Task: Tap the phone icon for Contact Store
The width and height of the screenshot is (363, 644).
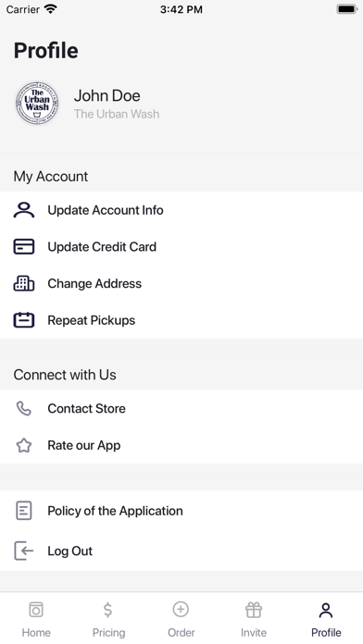Action: (x=24, y=409)
